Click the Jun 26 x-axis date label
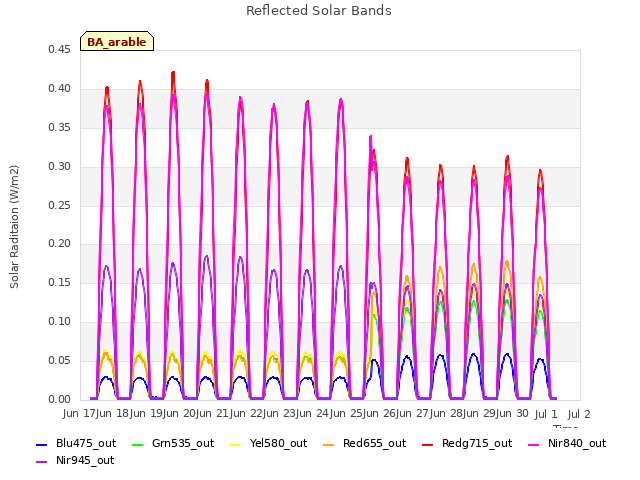 379,413
